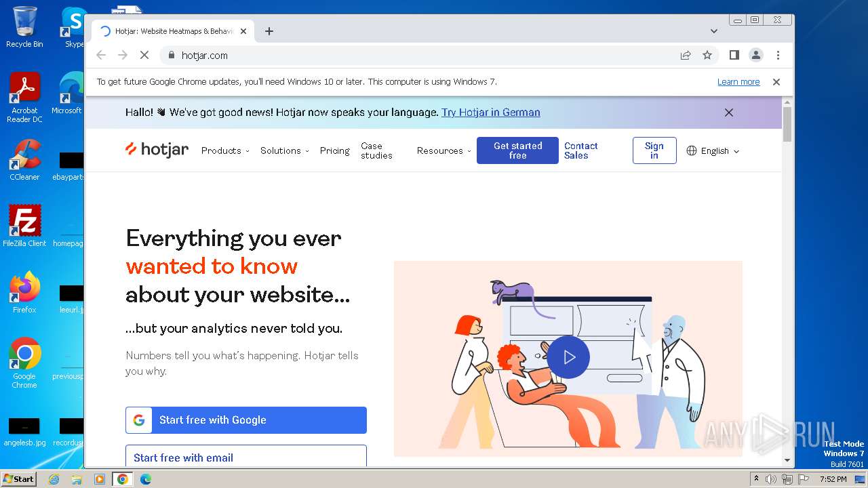
Task: Open Google Chrome desktop shortcut
Action: (24, 363)
